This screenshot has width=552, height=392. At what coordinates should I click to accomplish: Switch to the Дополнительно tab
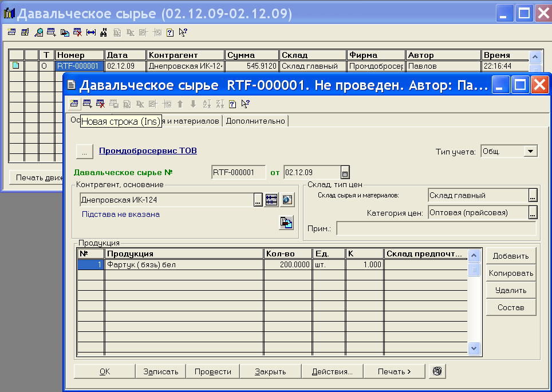point(255,121)
